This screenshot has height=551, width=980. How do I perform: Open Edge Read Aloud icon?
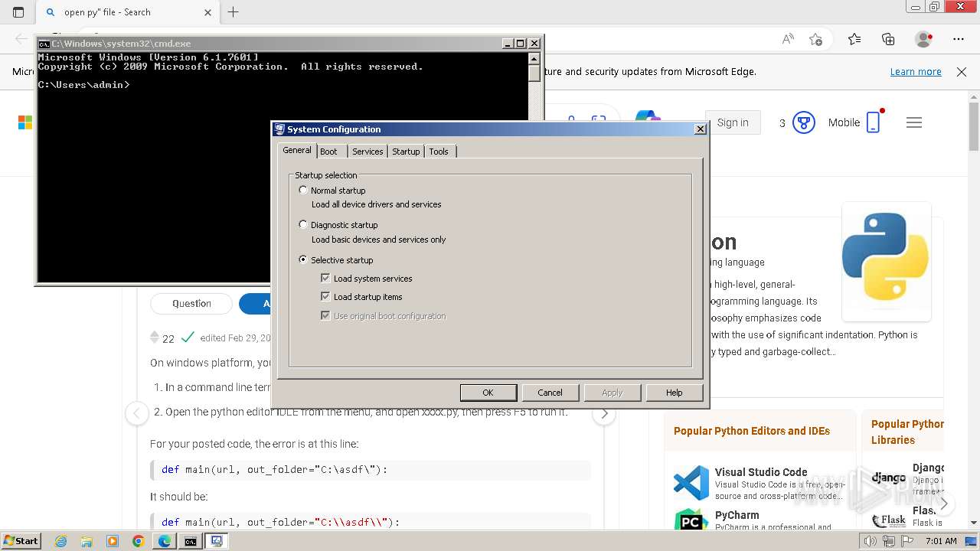(x=787, y=39)
